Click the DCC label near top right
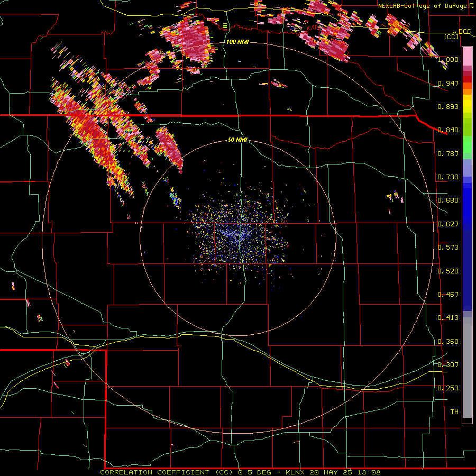 click(464, 31)
